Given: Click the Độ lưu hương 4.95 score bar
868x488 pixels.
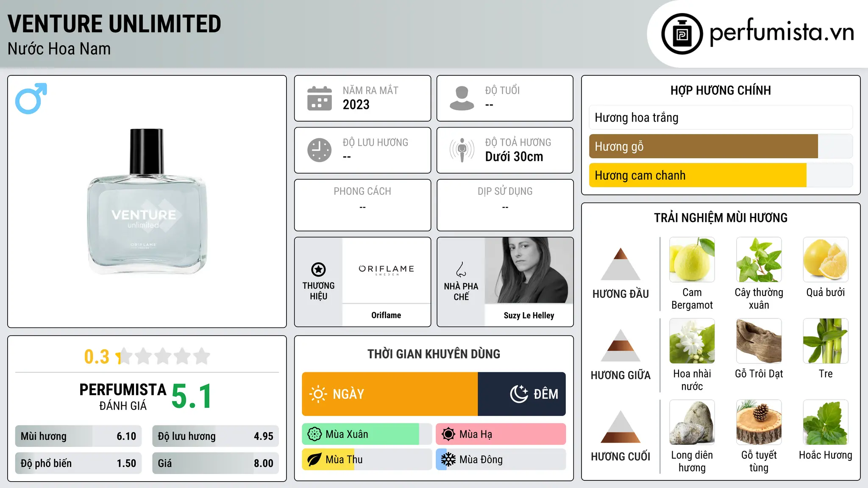Looking at the screenshot, I should click(x=216, y=436).
